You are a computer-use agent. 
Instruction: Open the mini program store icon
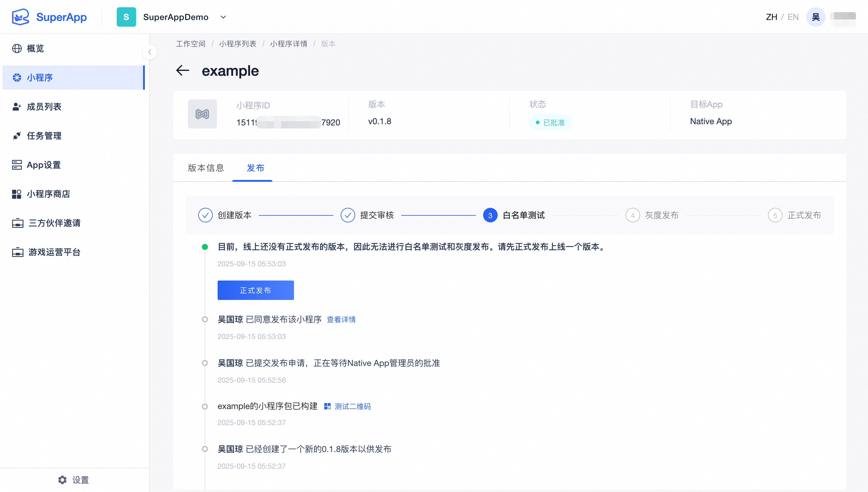click(x=17, y=194)
